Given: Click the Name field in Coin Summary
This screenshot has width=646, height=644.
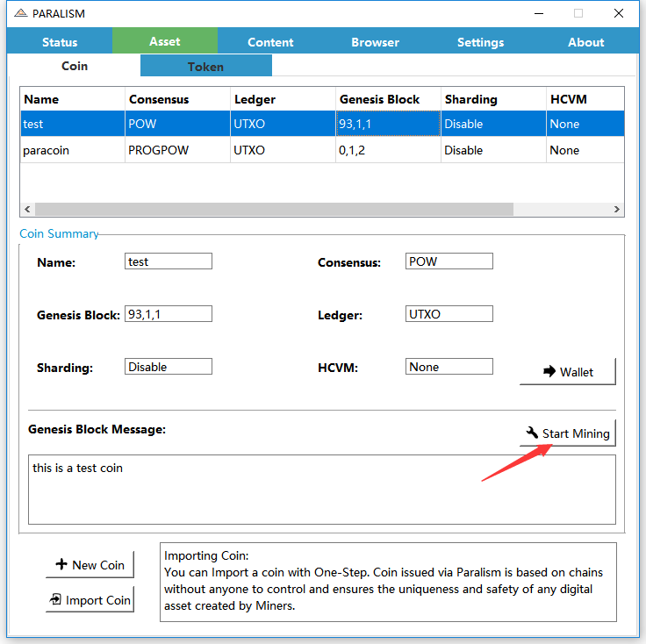Looking at the screenshot, I should [x=169, y=261].
